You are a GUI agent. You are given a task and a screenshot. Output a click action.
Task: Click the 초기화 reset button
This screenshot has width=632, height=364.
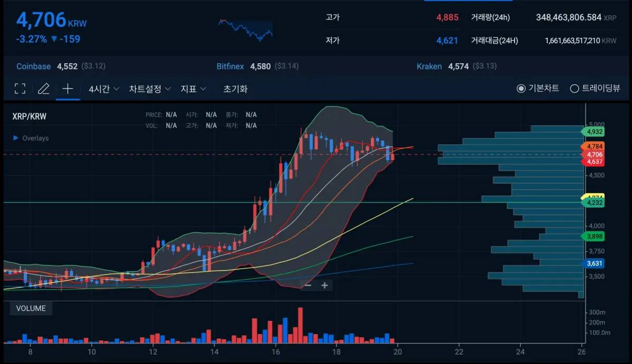(x=235, y=89)
